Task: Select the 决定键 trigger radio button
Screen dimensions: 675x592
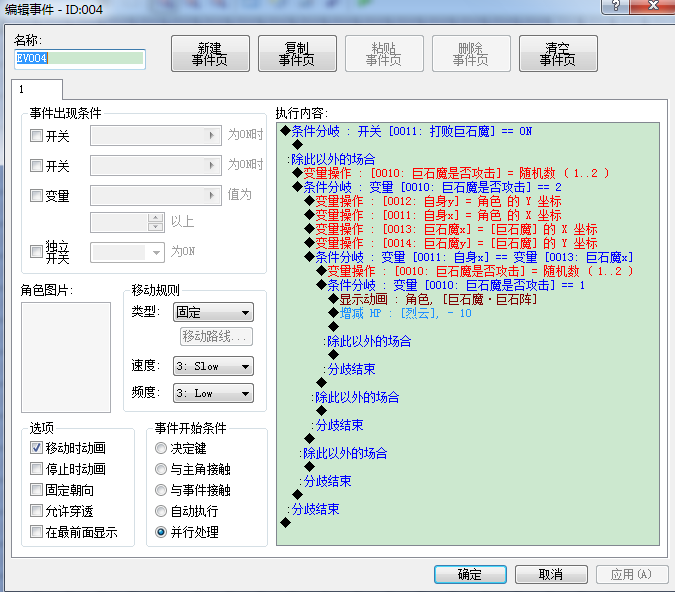Action: pos(161,448)
